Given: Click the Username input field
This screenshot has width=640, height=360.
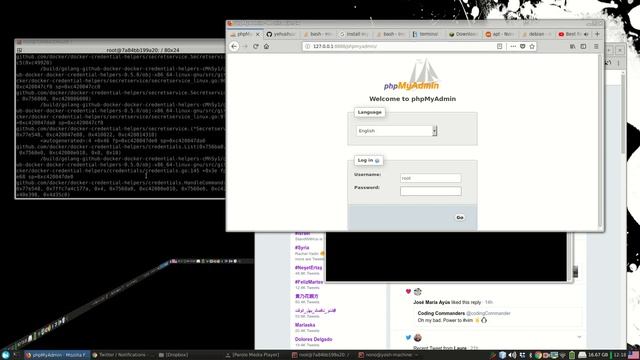Looking at the screenshot, I should pos(431,178).
